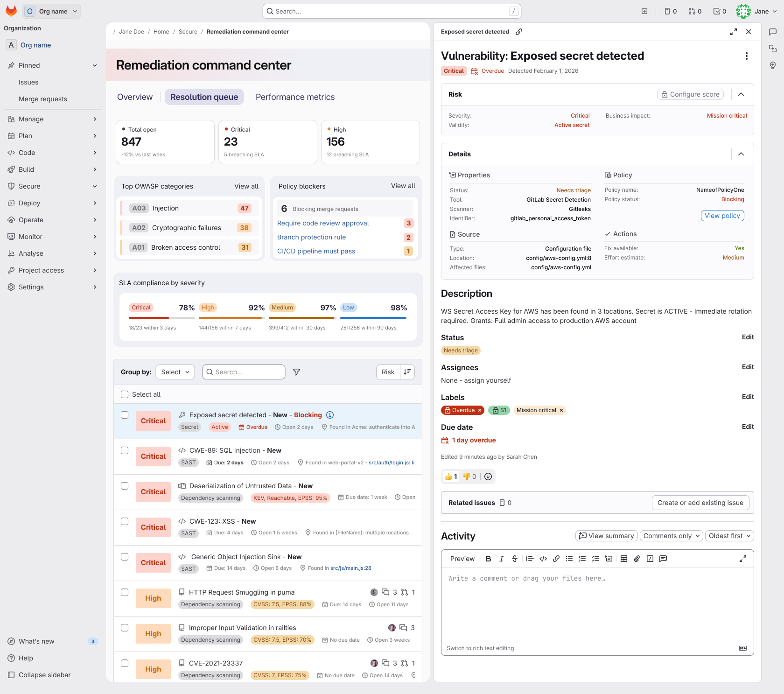Open the Org name dropdown in header
The width and height of the screenshot is (784, 694).
[51, 11]
